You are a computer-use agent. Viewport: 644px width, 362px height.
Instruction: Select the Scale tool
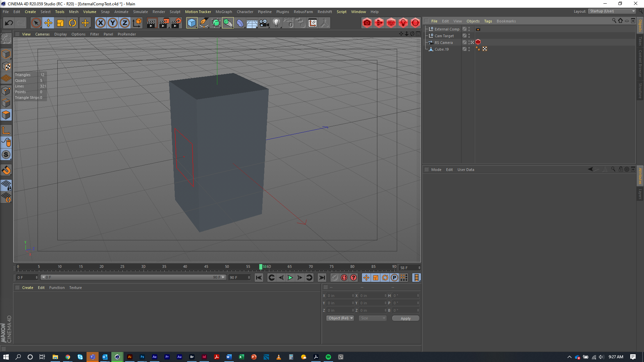(60, 23)
